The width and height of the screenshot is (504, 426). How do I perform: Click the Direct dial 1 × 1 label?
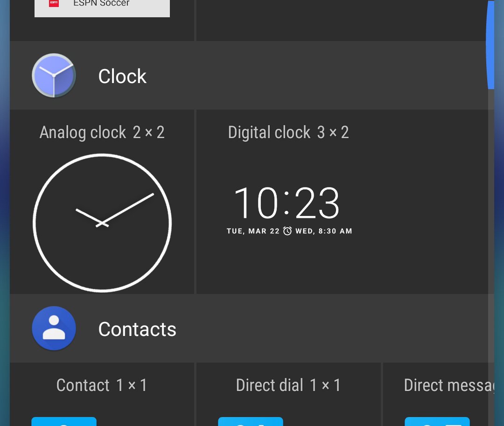(288, 385)
